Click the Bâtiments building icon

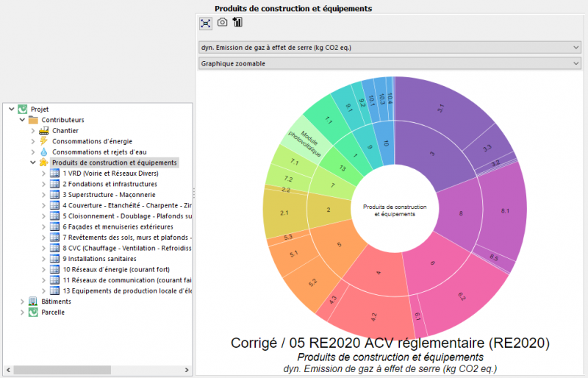coord(33,302)
